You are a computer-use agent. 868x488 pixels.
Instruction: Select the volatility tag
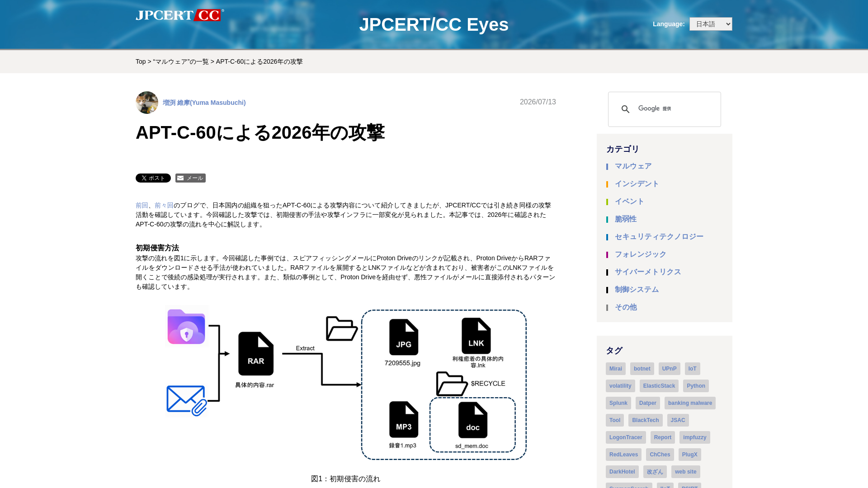620,386
